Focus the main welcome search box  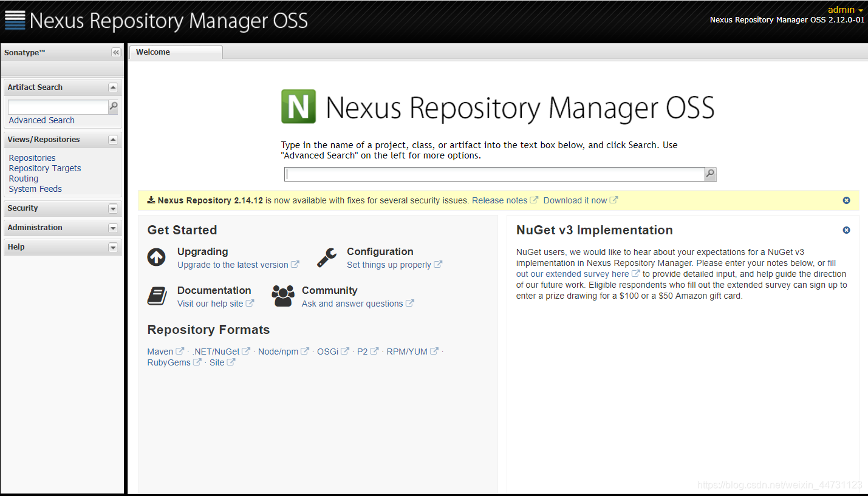494,174
